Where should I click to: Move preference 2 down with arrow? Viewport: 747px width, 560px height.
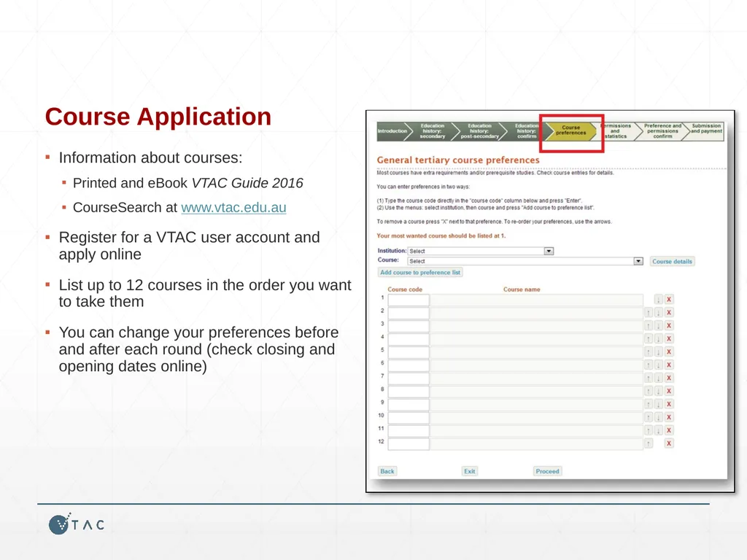[659, 312]
